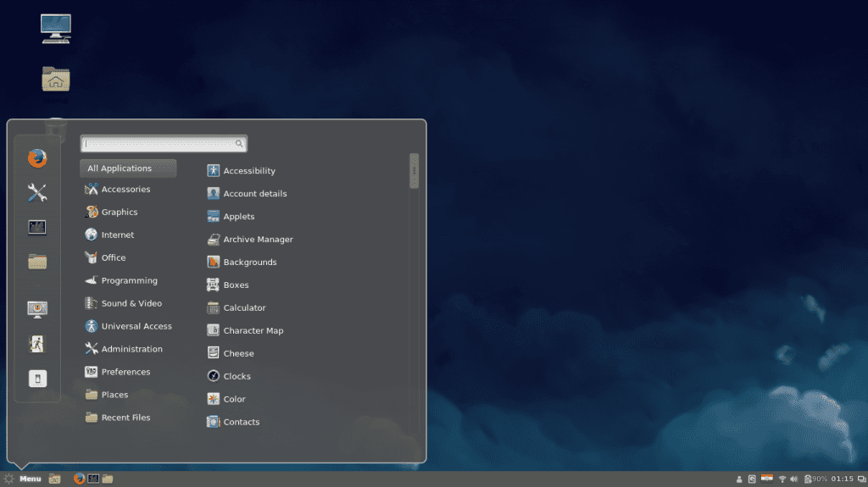Viewport: 868px width, 487px height.
Task: Click the Wi-Fi network icon in system tray
Action: coord(782,479)
